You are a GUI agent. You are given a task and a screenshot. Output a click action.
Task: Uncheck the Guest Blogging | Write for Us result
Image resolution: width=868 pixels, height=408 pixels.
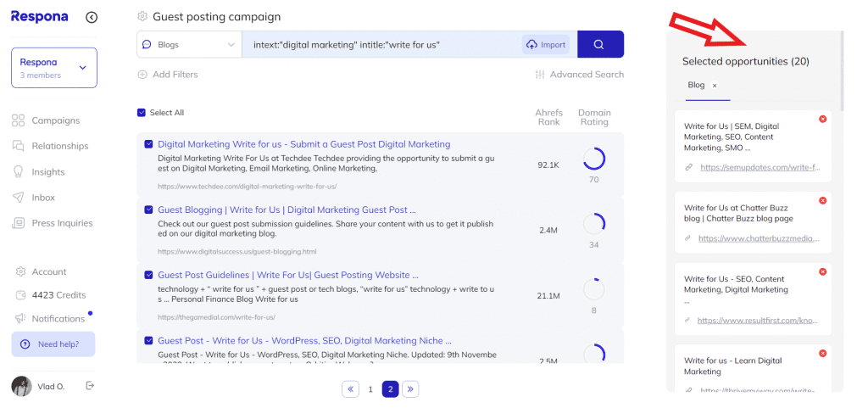point(148,210)
